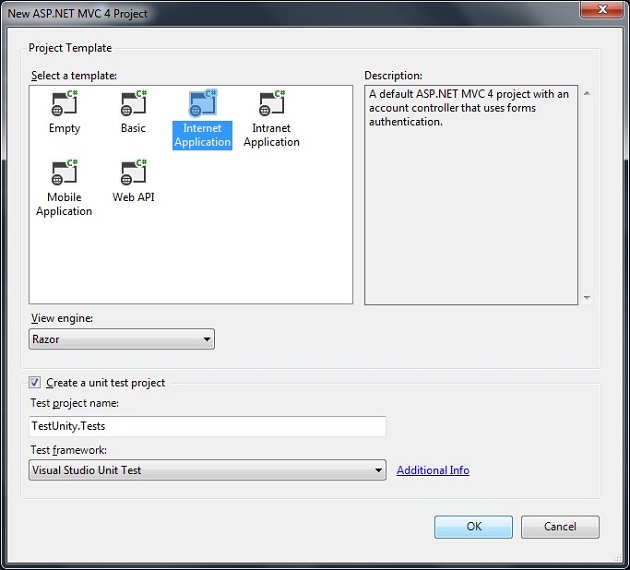
Task: Select the Mobile Application template icon
Action: pyautogui.click(x=64, y=172)
